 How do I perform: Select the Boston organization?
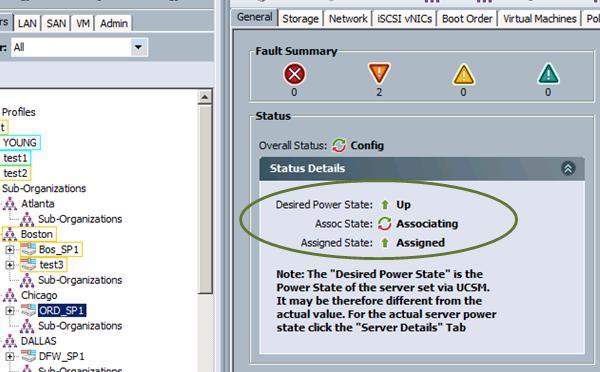[37, 234]
